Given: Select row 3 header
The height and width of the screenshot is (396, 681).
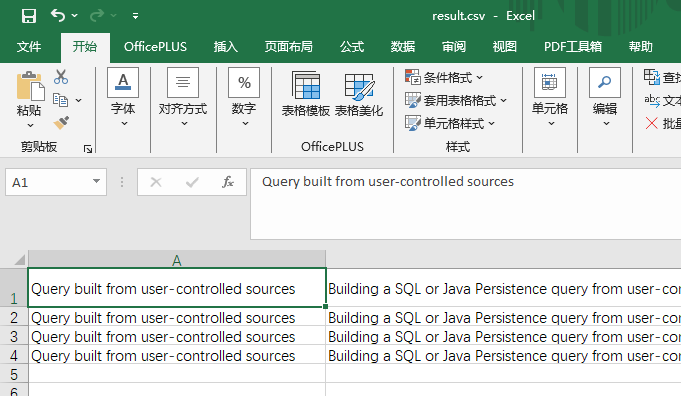Looking at the screenshot, I should click(x=14, y=337).
